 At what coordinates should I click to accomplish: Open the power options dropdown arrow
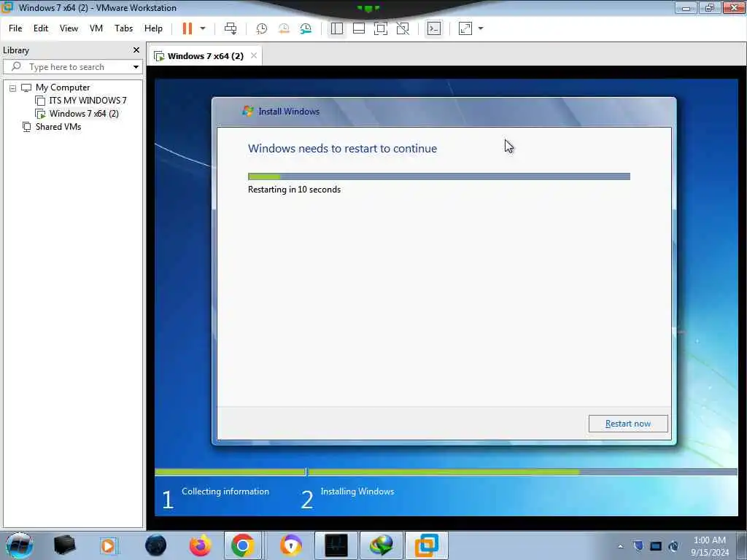[x=203, y=28]
